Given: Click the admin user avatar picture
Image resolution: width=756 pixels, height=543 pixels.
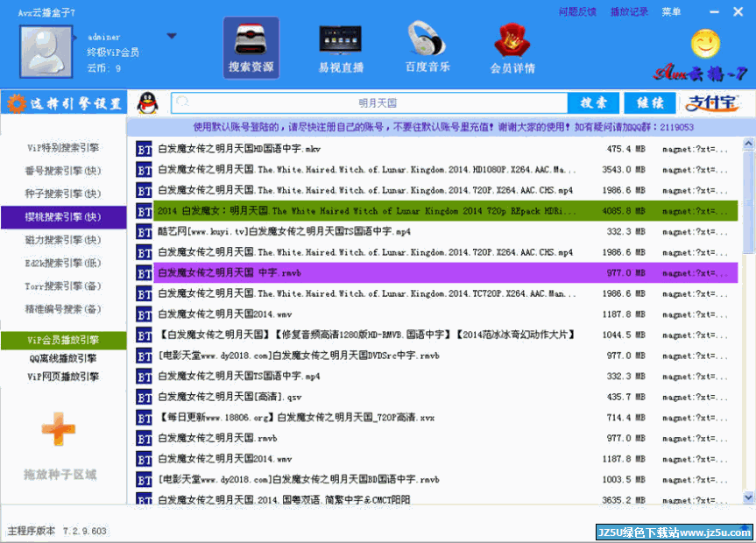Looking at the screenshot, I should 46,52.
